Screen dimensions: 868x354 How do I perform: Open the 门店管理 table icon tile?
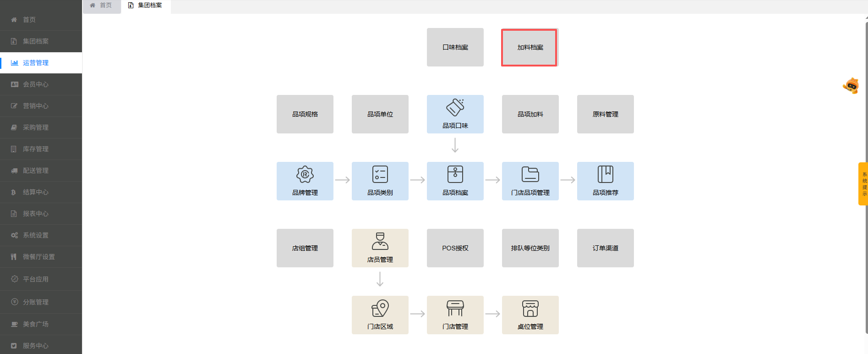[x=455, y=309]
